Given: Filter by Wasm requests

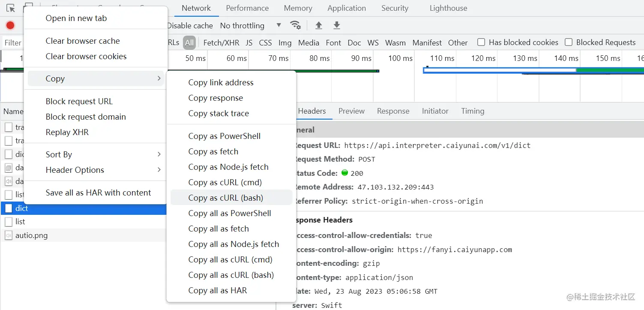Looking at the screenshot, I should pyautogui.click(x=395, y=42).
